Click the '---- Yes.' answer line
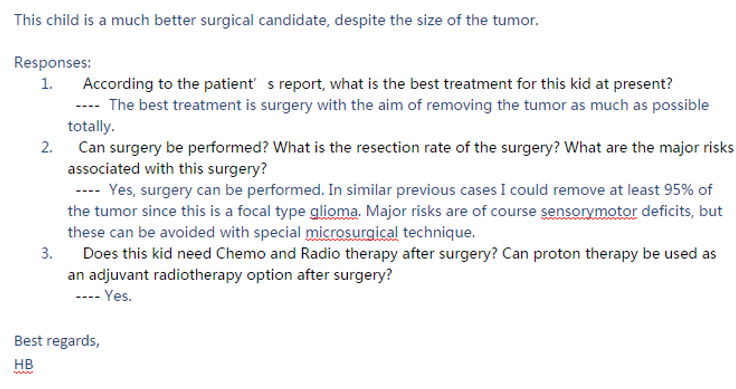The width and height of the screenshot is (736, 389). coord(104,296)
